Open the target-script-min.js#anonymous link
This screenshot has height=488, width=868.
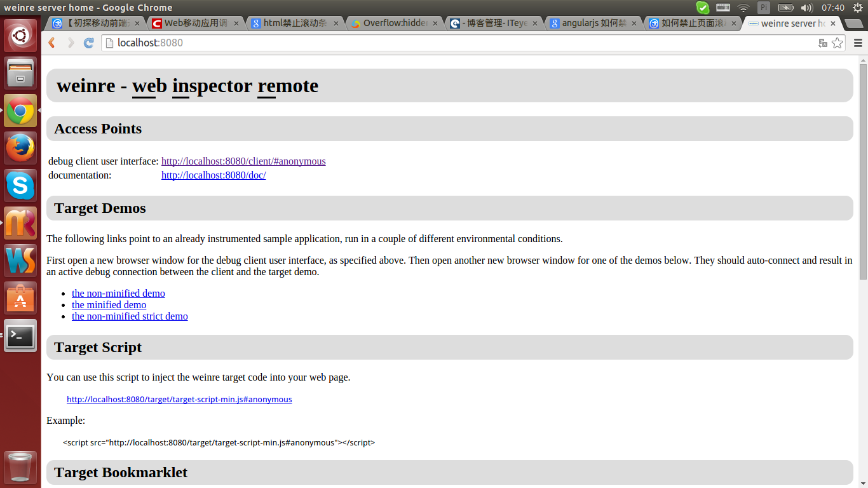(179, 400)
